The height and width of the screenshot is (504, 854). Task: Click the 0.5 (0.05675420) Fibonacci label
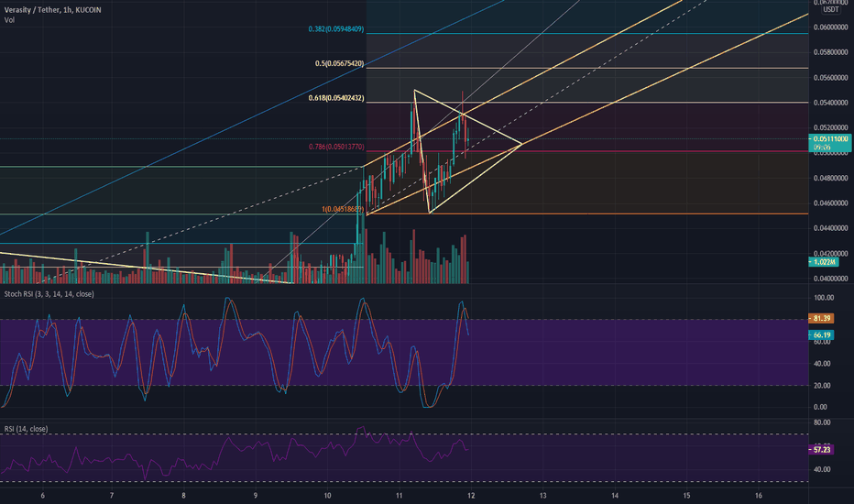[339, 64]
